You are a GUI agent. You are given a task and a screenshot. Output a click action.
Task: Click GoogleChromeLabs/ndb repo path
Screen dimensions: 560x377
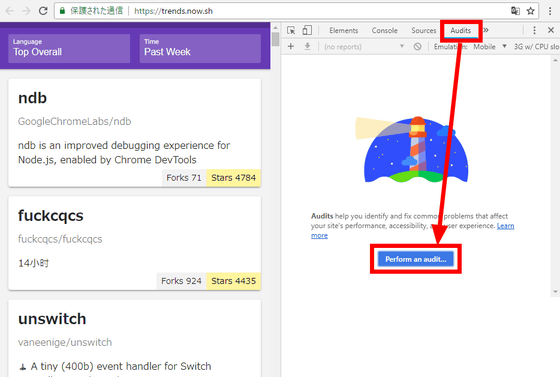75,121
